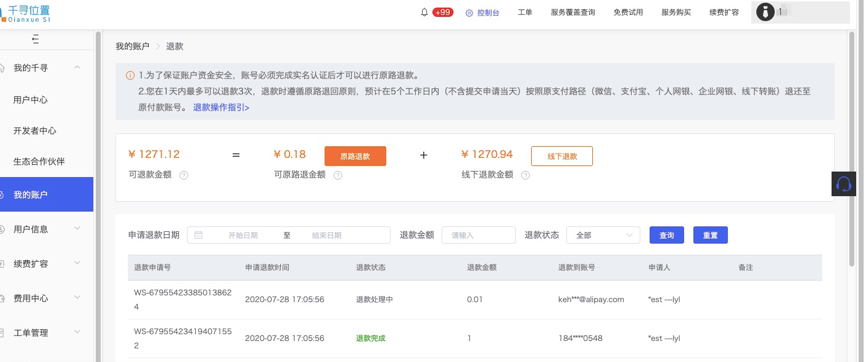Viewport: 864px width, 362px height.
Task: Open the 退款操作指引 link
Action: tap(221, 107)
